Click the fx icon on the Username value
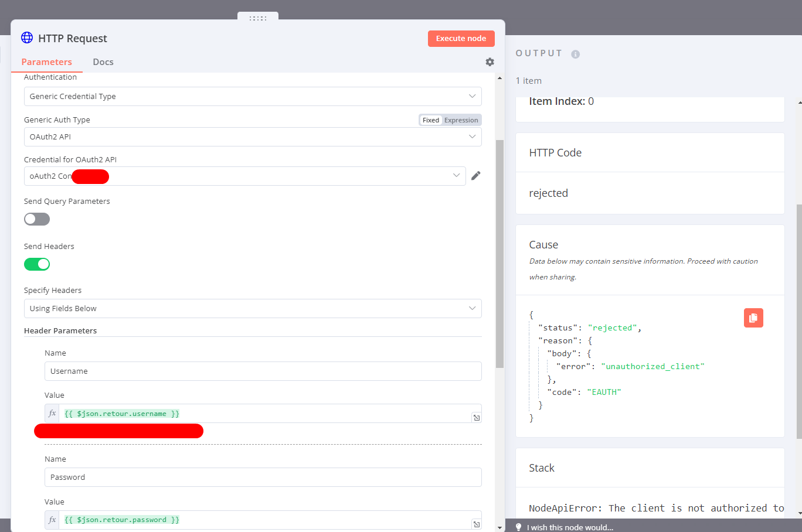 pos(52,413)
